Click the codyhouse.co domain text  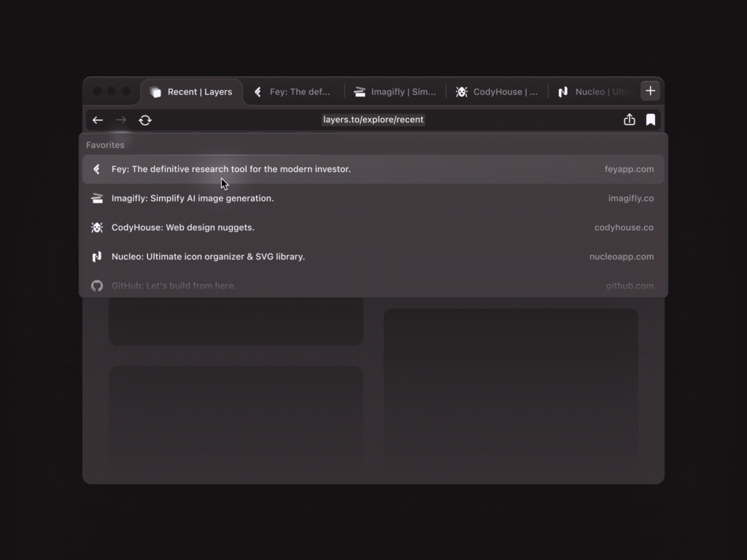pos(624,227)
